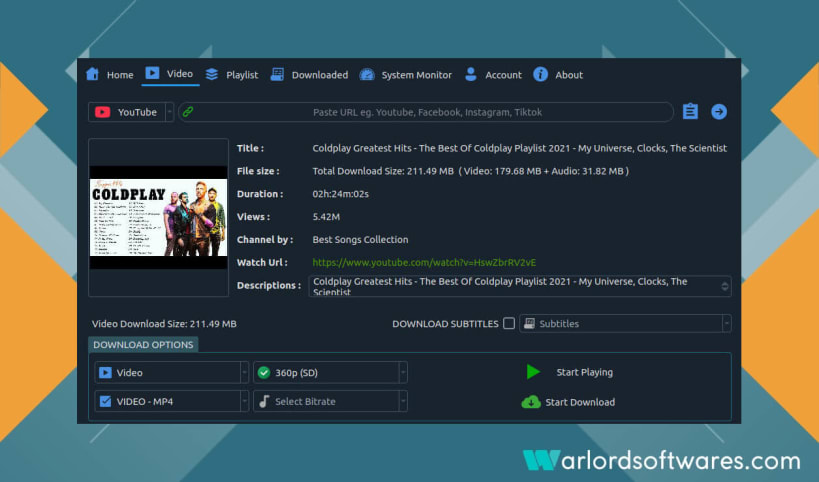
Task: Click the Video tab play icon
Action: 152,73
